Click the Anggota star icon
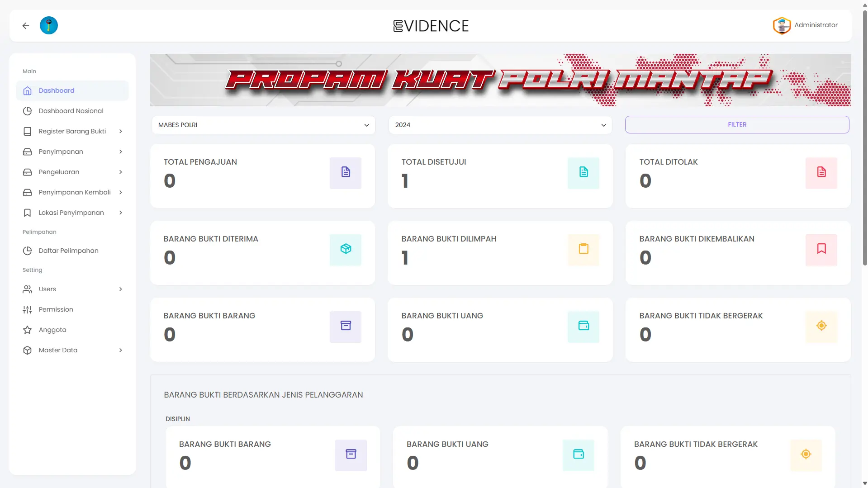This screenshot has height=488, width=868. 28,330
